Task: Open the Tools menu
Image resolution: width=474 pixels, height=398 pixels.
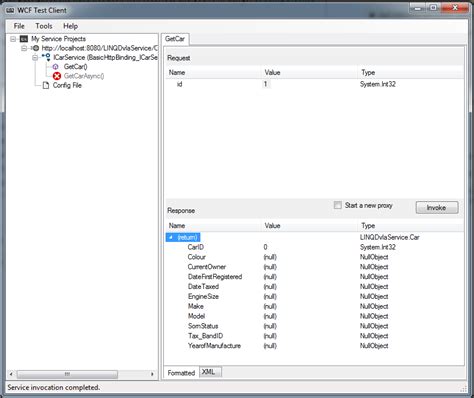Action: (x=44, y=26)
